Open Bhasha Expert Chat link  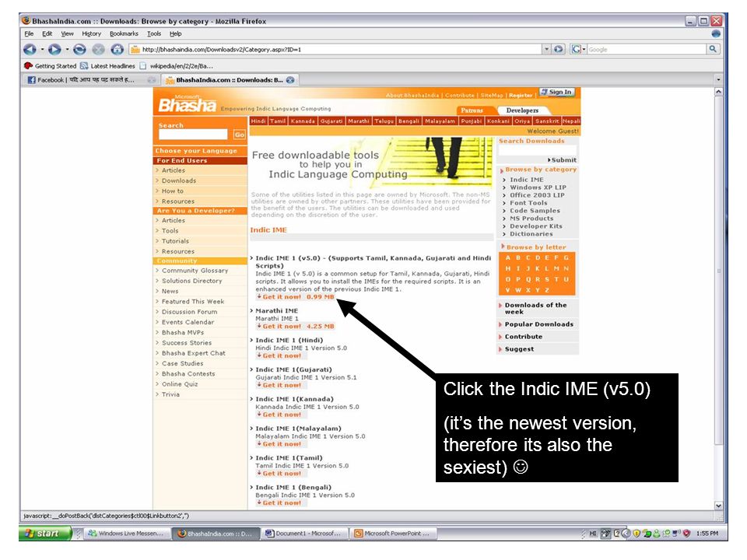pyautogui.click(x=194, y=353)
